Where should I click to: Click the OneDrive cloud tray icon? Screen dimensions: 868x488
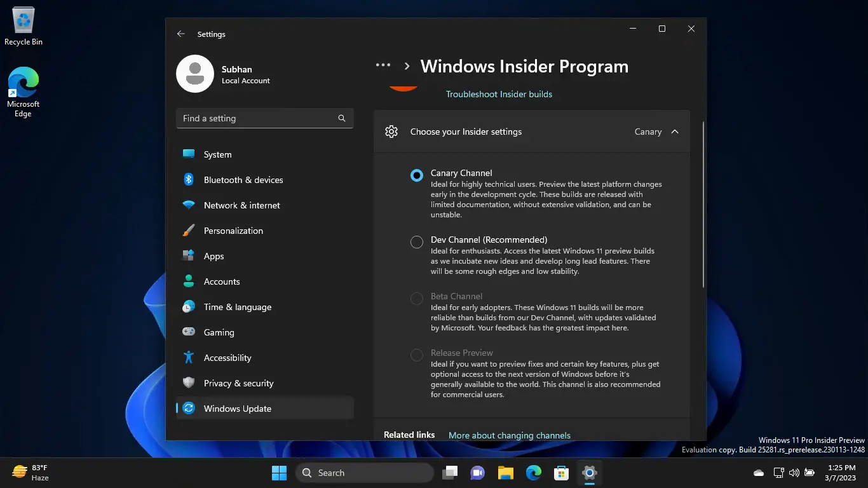(759, 473)
